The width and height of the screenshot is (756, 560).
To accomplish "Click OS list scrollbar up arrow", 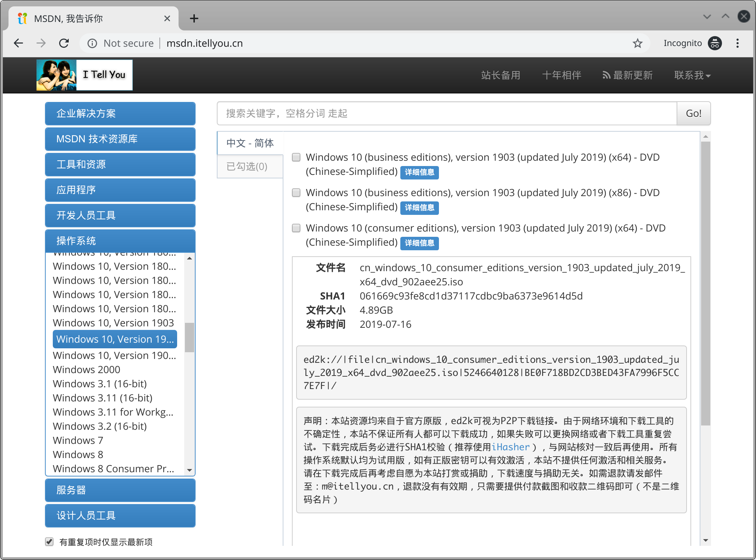I will click(x=190, y=258).
